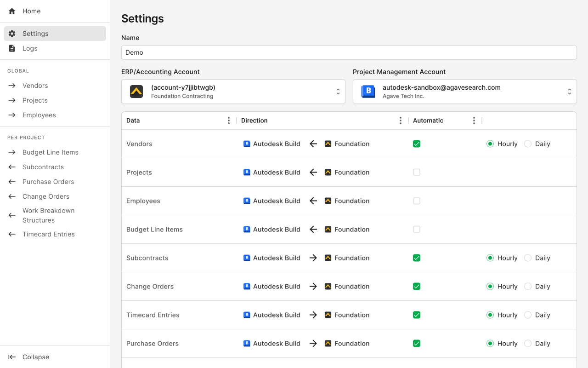Open Work Breakdown Structures sidebar link
Viewport: 588px width, 368px height.
[55, 215]
